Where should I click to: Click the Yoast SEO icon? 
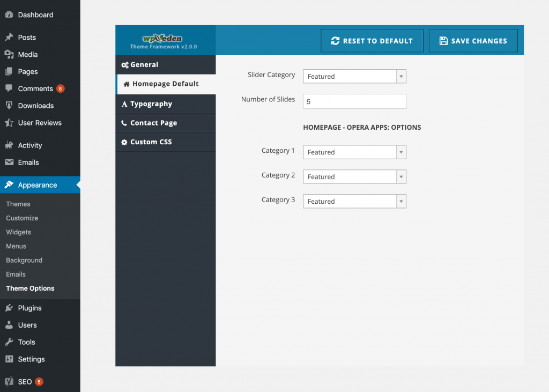(x=9, y=381)
